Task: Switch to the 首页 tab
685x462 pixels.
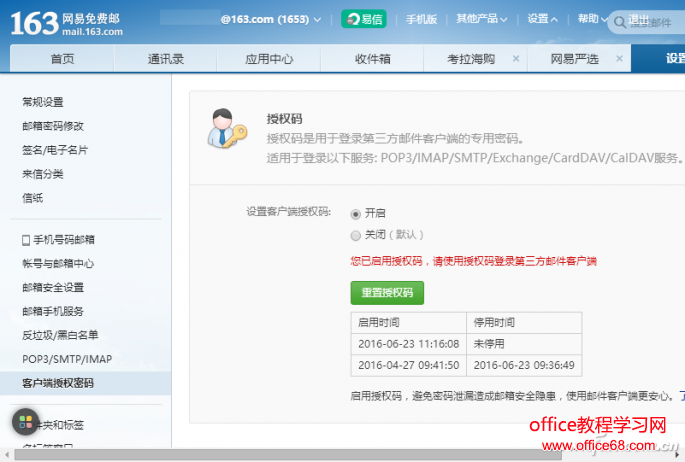Action: tap(62, 59)
